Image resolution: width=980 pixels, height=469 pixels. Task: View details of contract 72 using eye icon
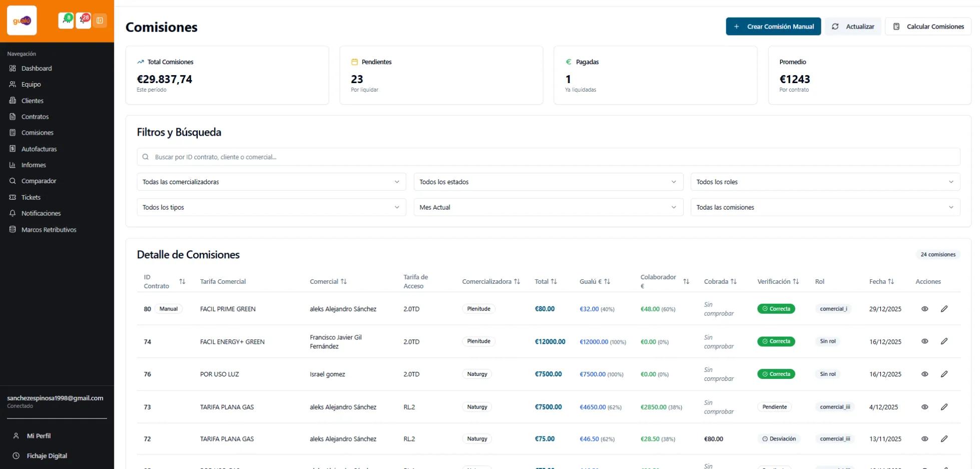click(924, 439)
